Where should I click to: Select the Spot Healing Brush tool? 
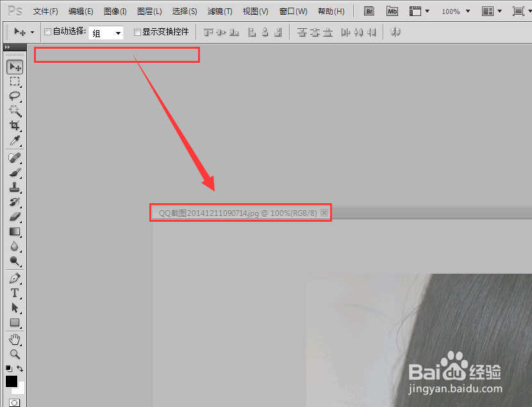pos(15,158)
